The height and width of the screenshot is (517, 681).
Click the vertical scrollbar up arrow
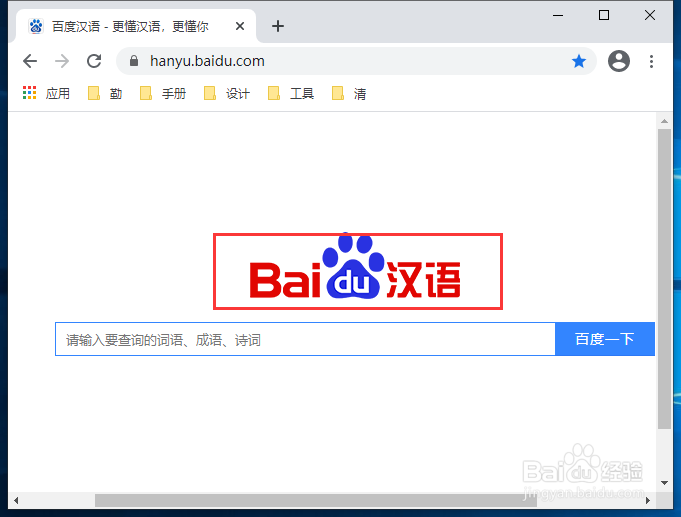pyautogui.click(x=664, y=121)
